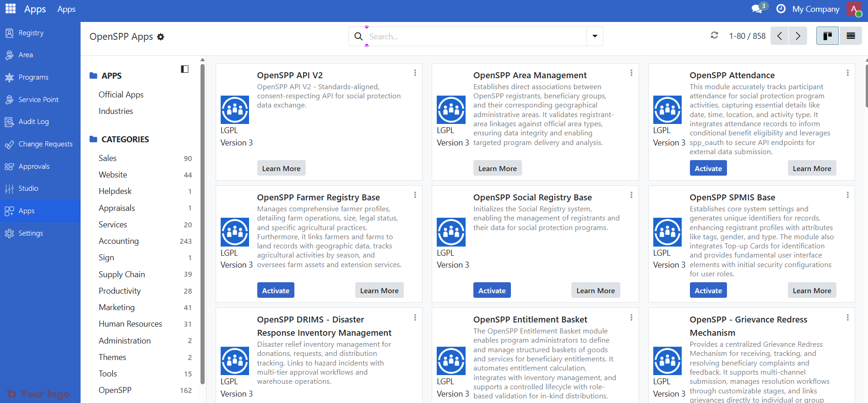Screen dimensions: 868x403
Task: Open OpenSPP Attendance card options menu
Action: click(x=848, y=73)
